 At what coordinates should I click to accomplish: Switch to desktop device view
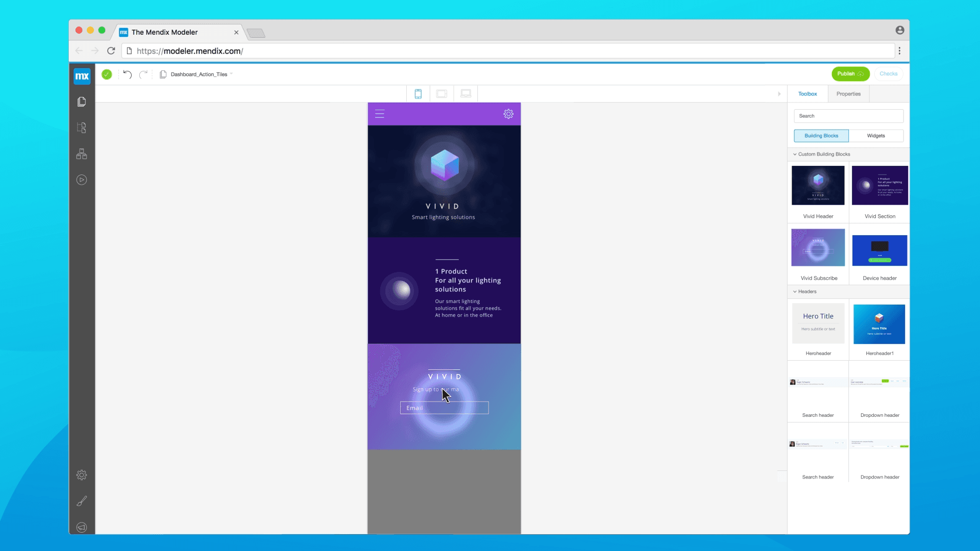pyautogui.click(x=465, y=94)
